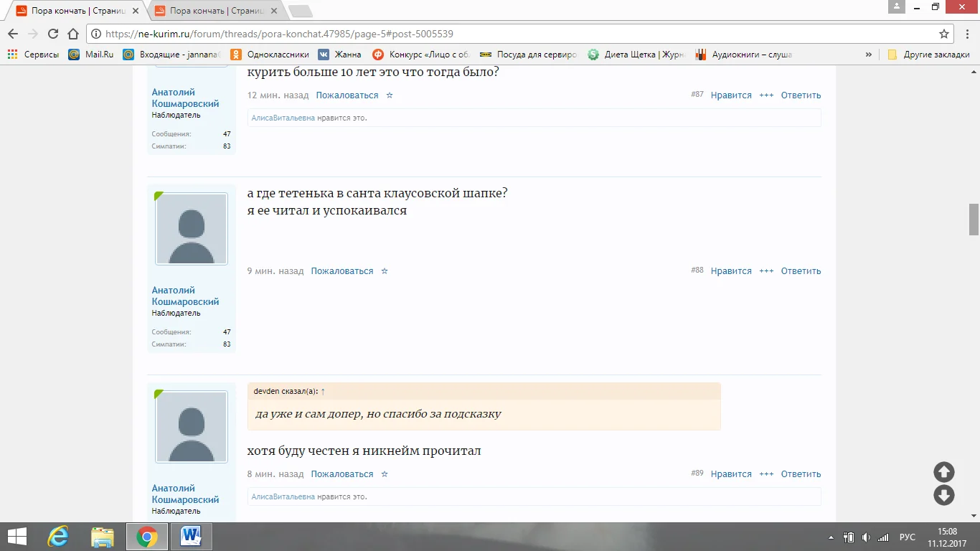Click the site info icon beside the URL

(x=95, y=34)
